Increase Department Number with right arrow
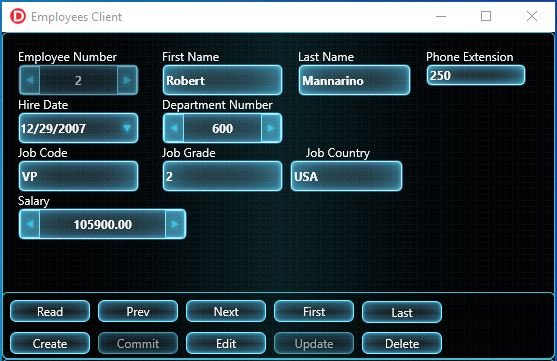557x361 pixels. tap(271, 128)
